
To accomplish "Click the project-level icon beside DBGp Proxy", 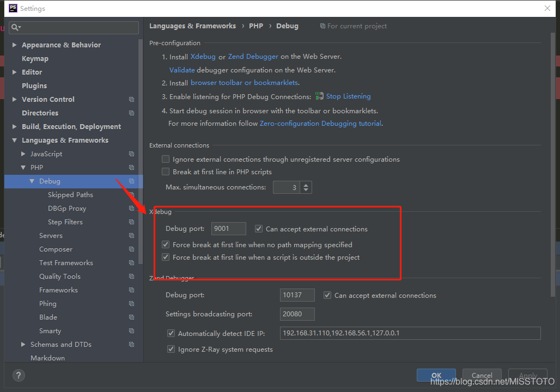I will [131, 208].
